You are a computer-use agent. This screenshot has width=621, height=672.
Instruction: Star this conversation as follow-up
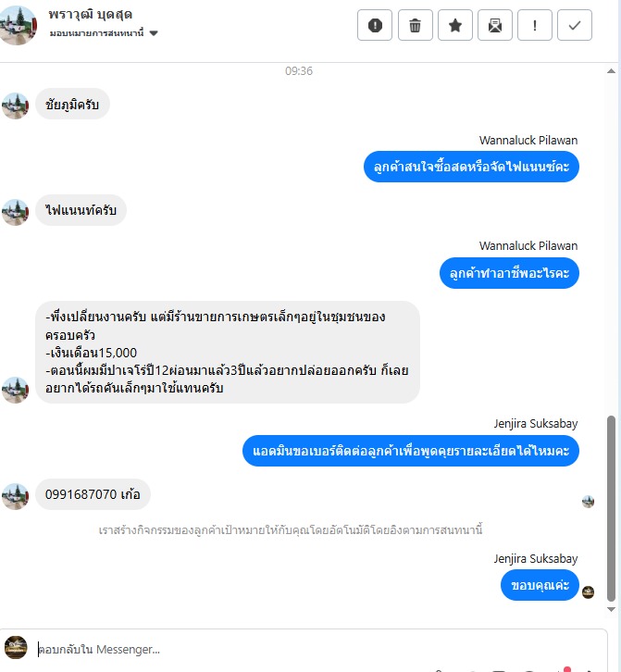pos(454,25)
